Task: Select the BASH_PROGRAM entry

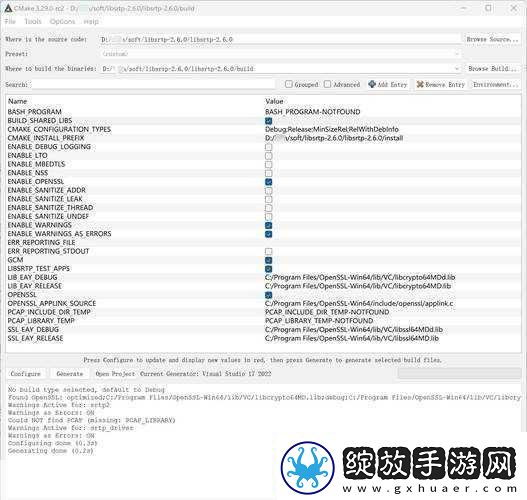Action: click(35, 112)
